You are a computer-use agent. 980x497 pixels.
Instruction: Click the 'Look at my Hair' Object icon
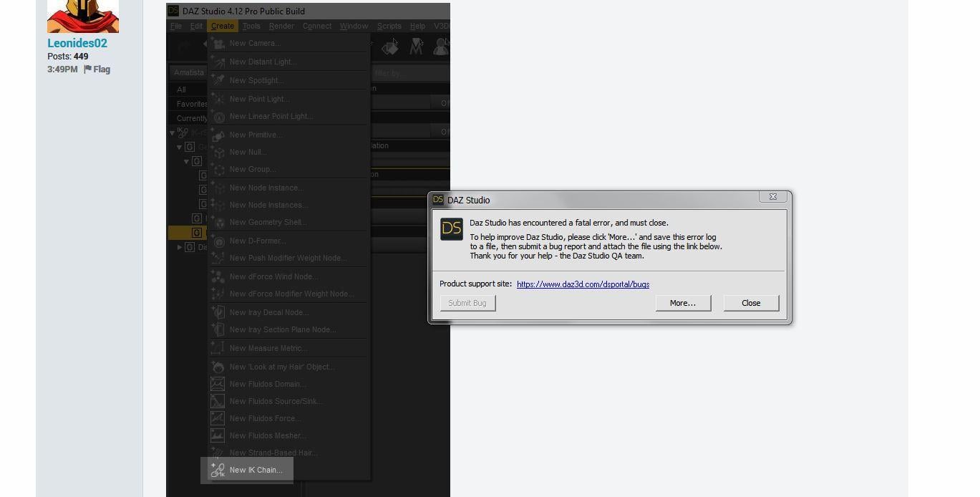click(x=218, y=367)
